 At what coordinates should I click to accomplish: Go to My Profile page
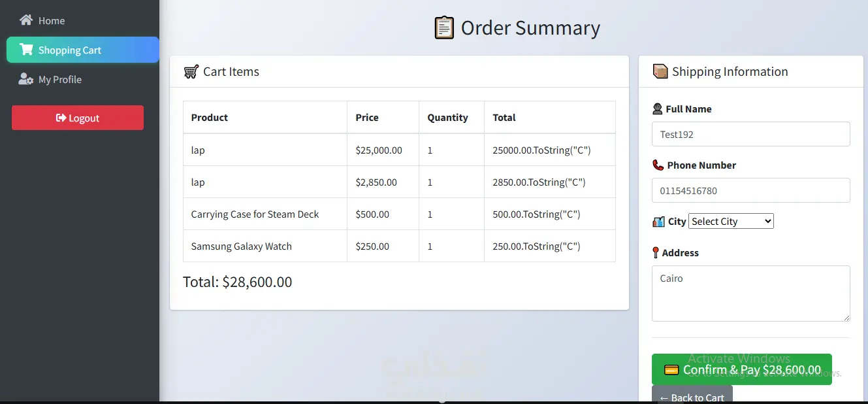[59, 80]
